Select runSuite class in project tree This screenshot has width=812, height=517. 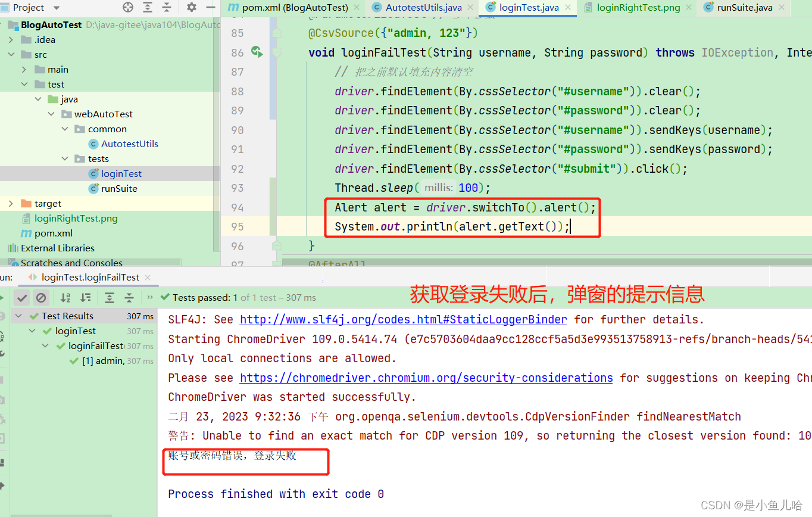[118, 189]
